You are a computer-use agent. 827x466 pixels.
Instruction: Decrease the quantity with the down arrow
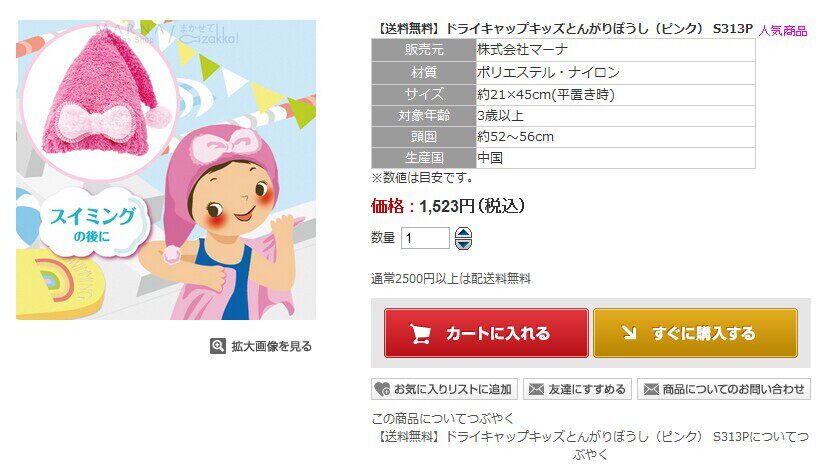463,244
